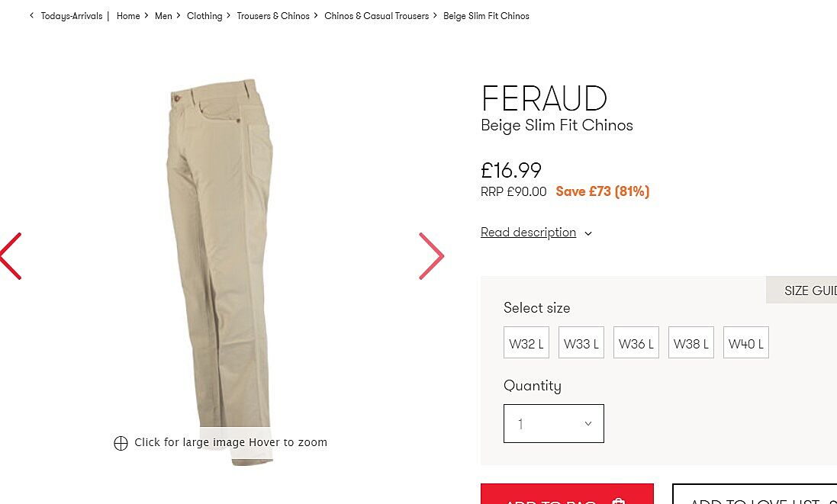Open the Clothing breadcrumb category
Screen dimensions: 837x504
(x=204, y=16)
